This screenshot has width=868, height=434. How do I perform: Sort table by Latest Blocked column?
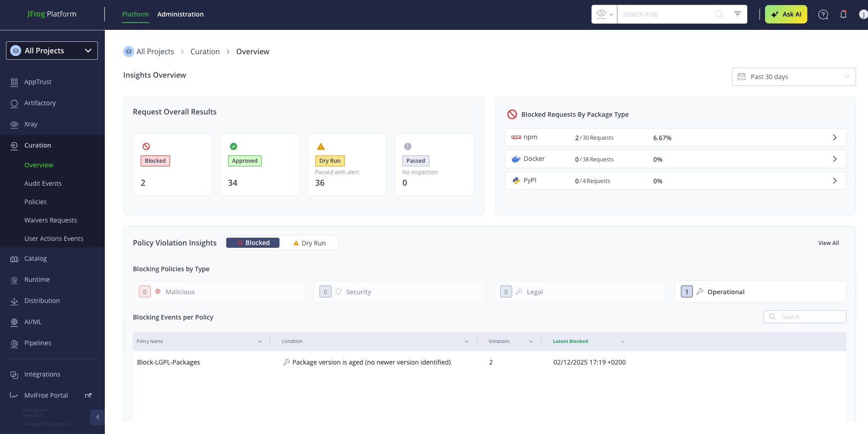click(571, 341)
